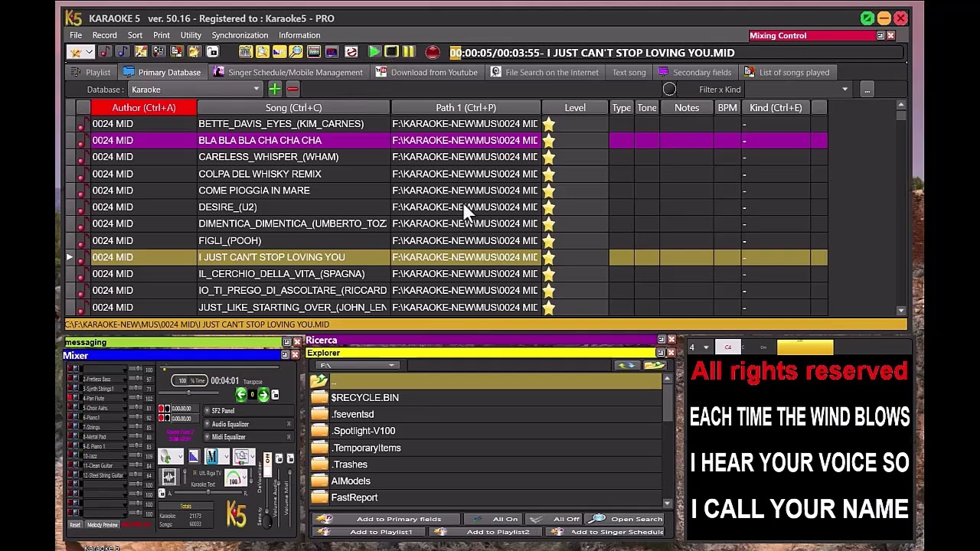Transpose down with the green left arrow

[241, 395]
